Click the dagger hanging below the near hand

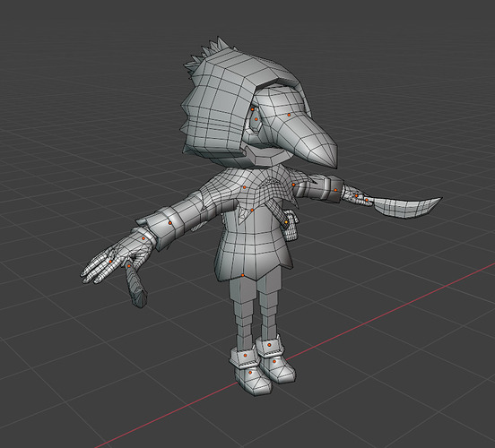136,286
